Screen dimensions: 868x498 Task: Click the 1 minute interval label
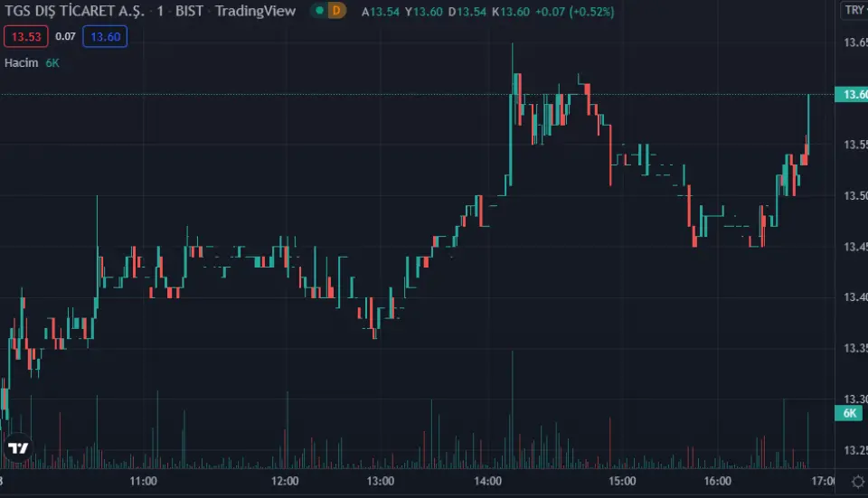pyautogui.click(x=160, y=12)
